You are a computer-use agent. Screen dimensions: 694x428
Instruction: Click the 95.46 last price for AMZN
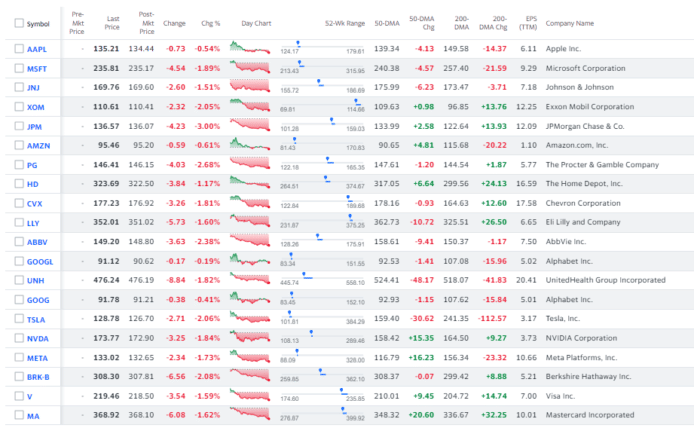108,145
